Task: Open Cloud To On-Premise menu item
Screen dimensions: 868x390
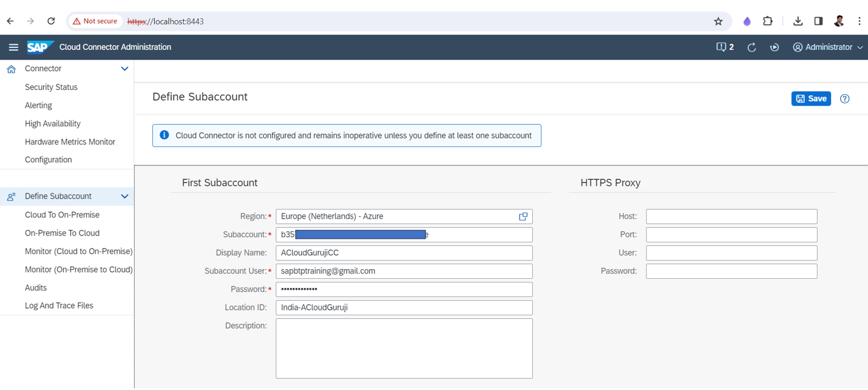Action: (62, 215)
